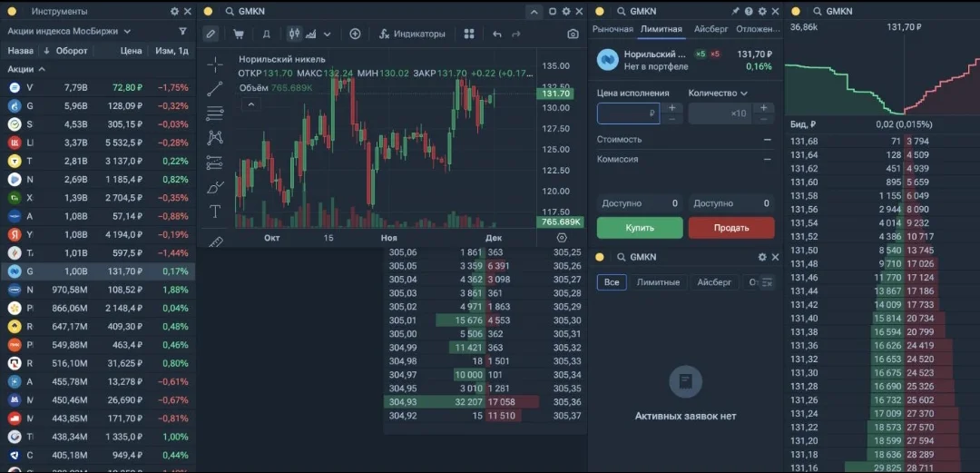
Task: Toggle yellow link dot in chart panel
Action: (x=208, y=11)
